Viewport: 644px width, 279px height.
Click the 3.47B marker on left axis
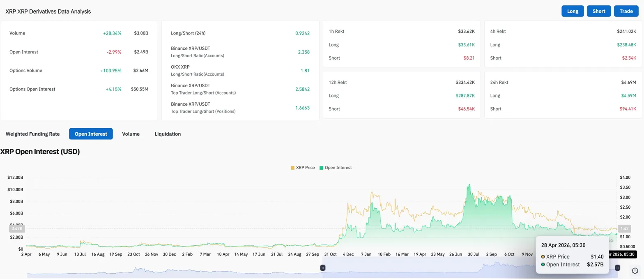pyautogui.click(x=17, y=228)
